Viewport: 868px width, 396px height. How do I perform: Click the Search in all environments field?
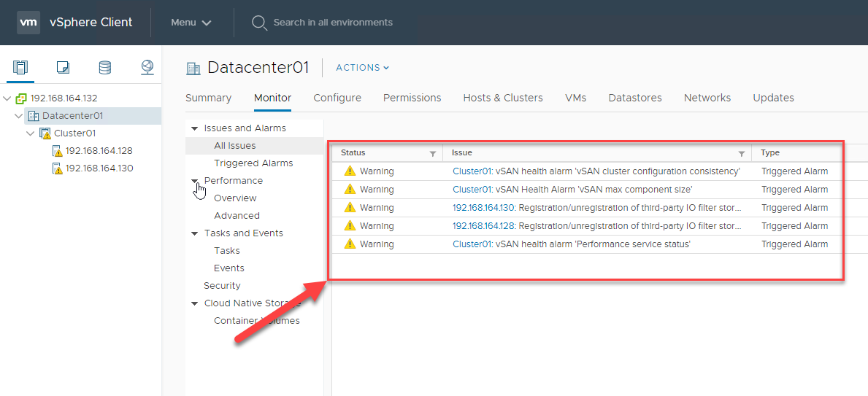333,23
